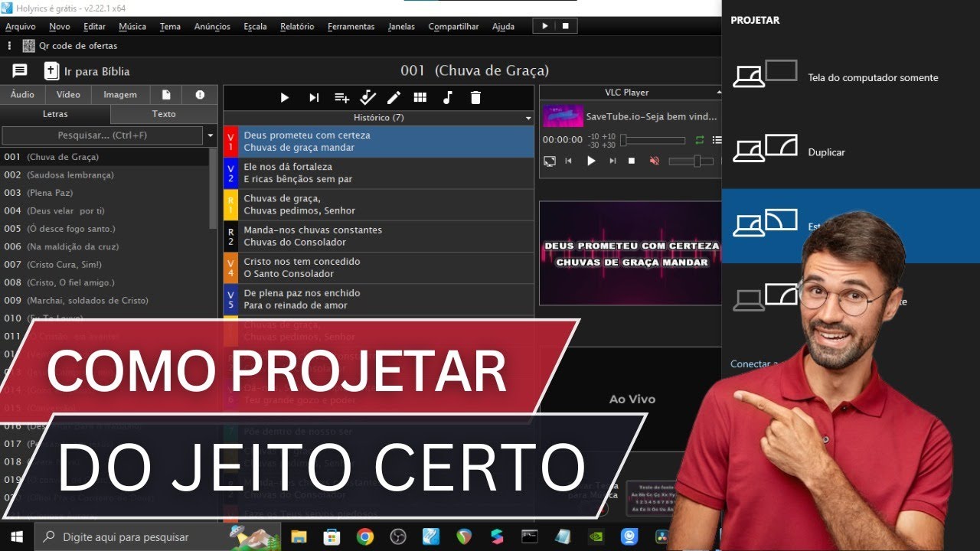Switch to the Texto tab
This screenshot has height=551, width=980.
pyautogui.click(x=164, y=114)
